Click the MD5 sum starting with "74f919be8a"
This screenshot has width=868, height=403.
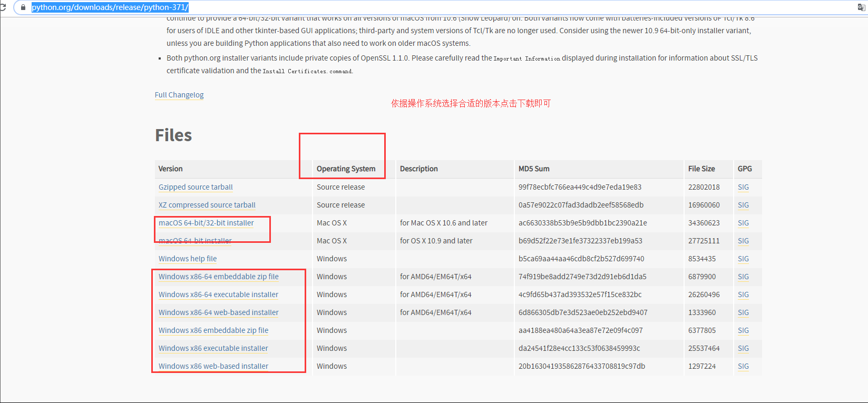coord(583,277)
